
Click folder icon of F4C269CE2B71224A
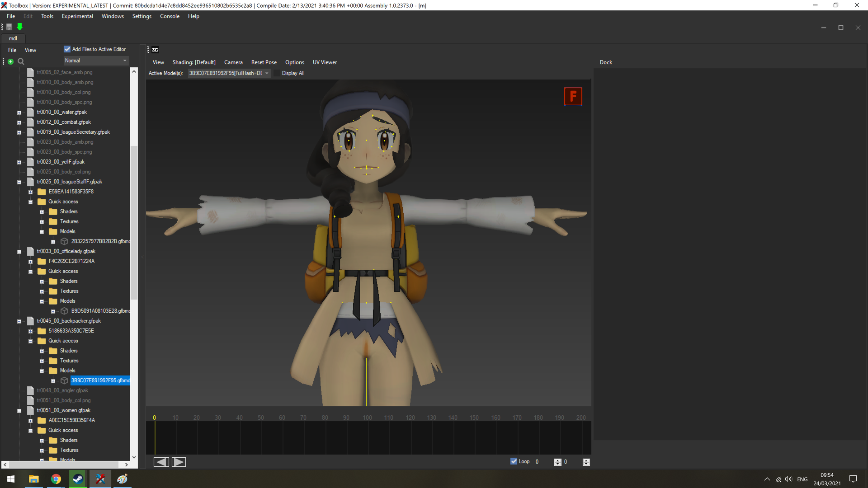[x=42, y=261]
